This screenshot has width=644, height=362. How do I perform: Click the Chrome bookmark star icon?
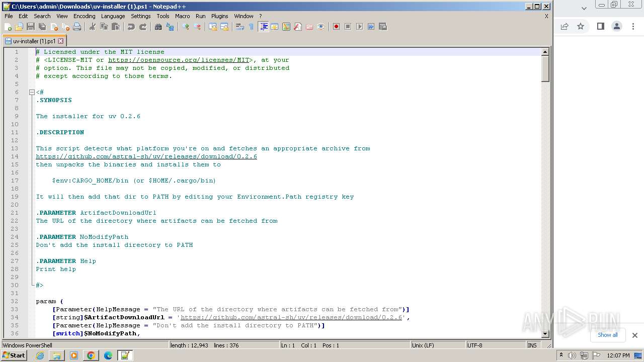[581, 27]
